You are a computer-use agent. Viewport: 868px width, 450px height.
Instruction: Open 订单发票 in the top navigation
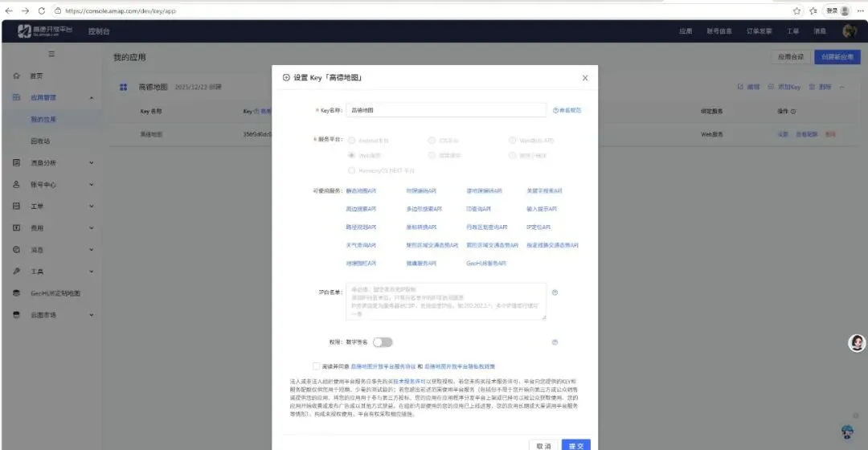(x=759, y=31)
